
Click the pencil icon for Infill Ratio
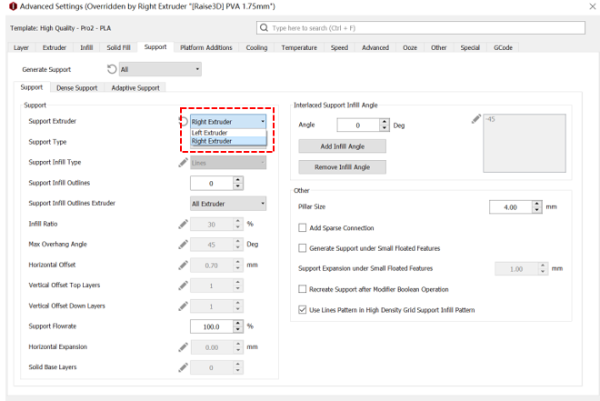[x=182, y=225]
